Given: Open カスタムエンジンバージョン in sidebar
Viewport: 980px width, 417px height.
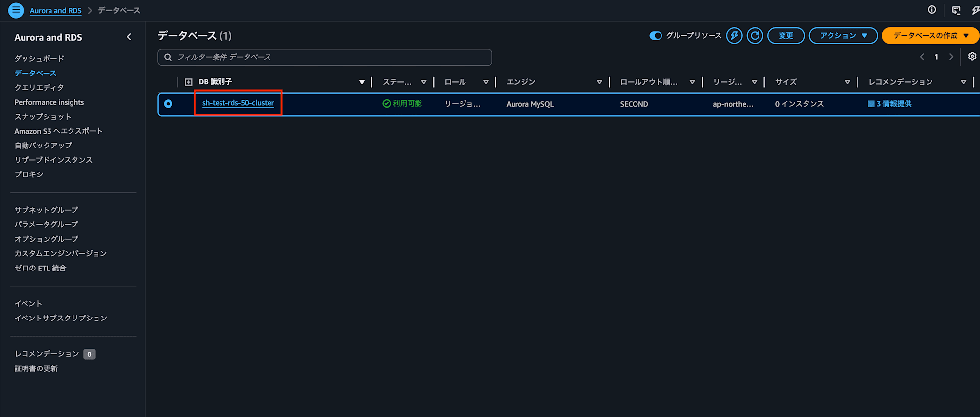Looking at the screenshot, I should pos(61,253).
